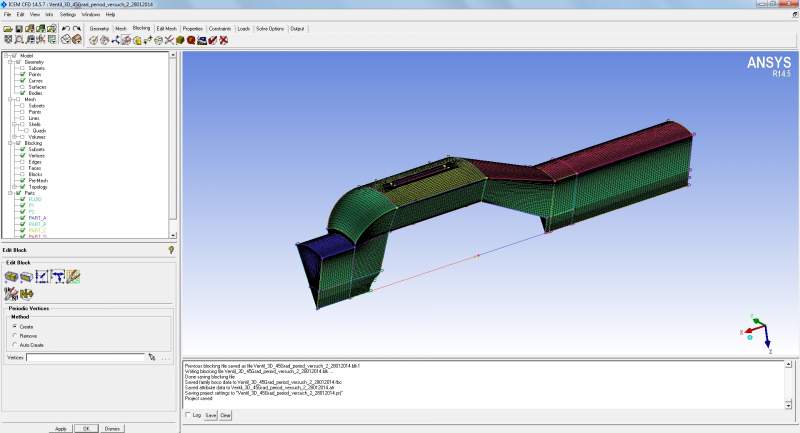This screenshot has height=433, width=800.
Task: Choose the Merge Faces icon in Edit Block panel
Action: 27,277
